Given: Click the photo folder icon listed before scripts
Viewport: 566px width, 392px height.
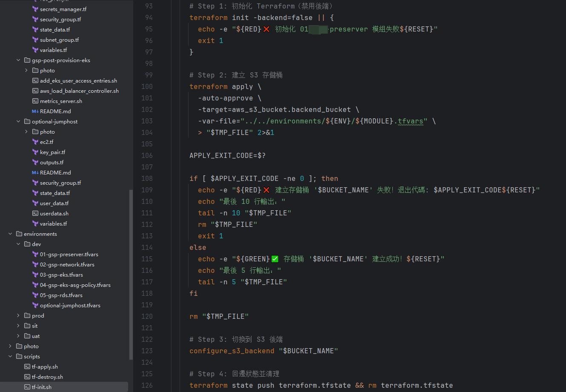Looking at the screenshot, I should 19,346.
